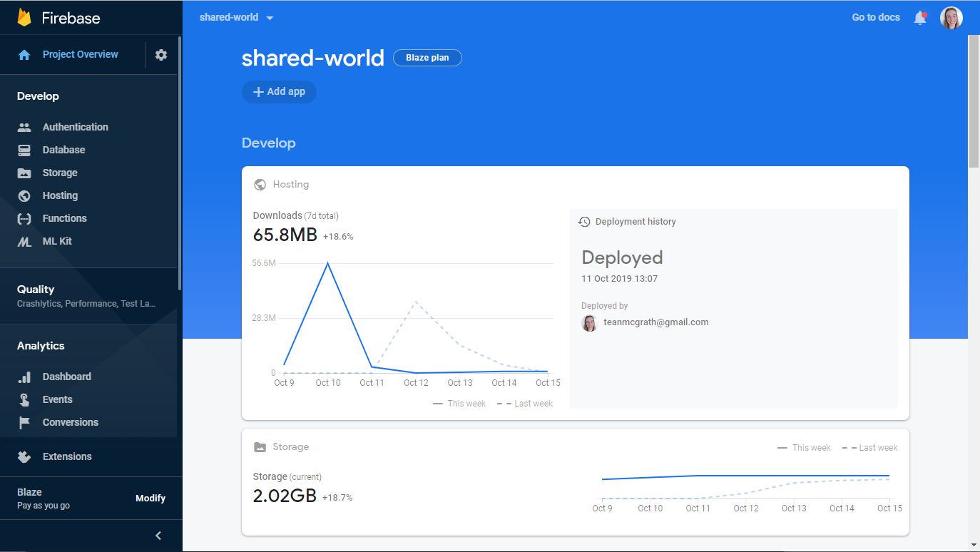Click the +18.6% downloads change
The image size is (980, 552).
tap(338, 237)
